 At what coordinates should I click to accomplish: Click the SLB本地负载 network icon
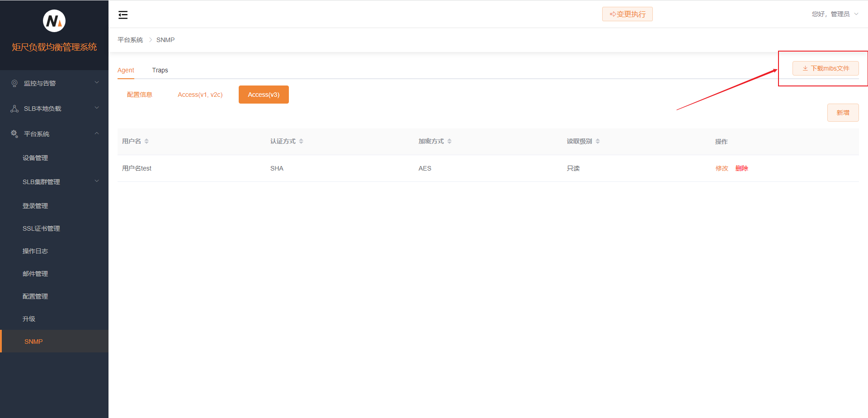coord(14,109)
